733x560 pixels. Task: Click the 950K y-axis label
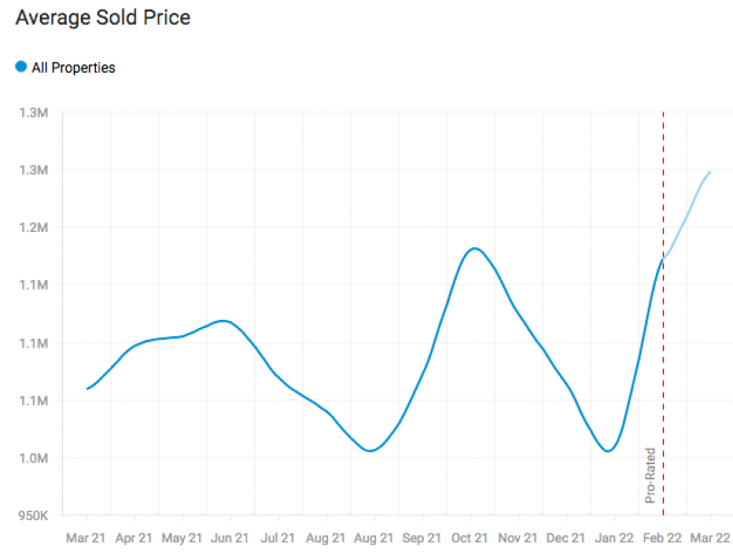tap(33, 516)
